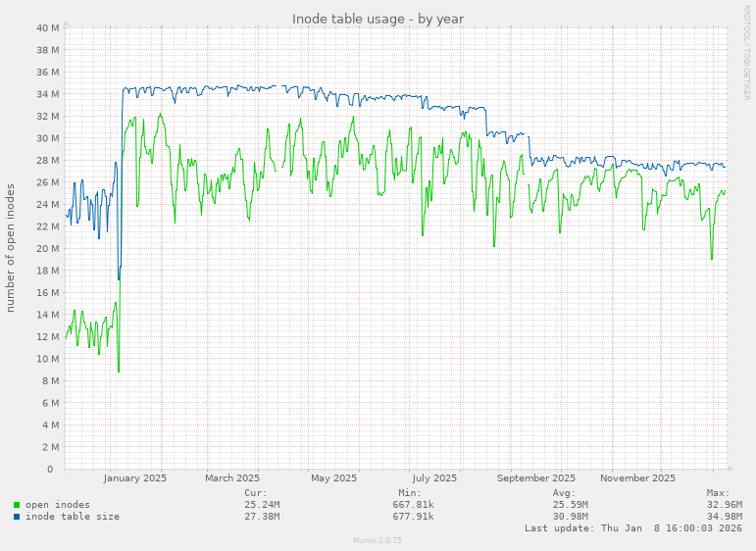Click the 'July 2025' axis label
The image size is (756, 551).
434,478
